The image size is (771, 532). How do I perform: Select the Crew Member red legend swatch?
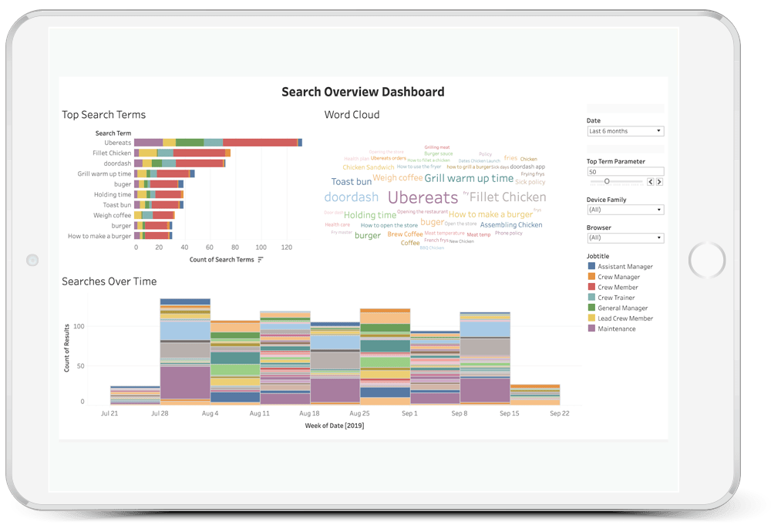(591, 287)
